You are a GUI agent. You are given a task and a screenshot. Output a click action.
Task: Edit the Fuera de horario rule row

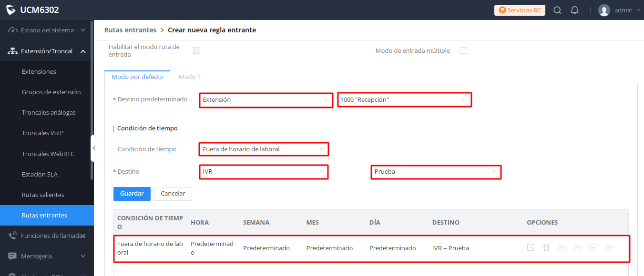(x=531, y=247)
